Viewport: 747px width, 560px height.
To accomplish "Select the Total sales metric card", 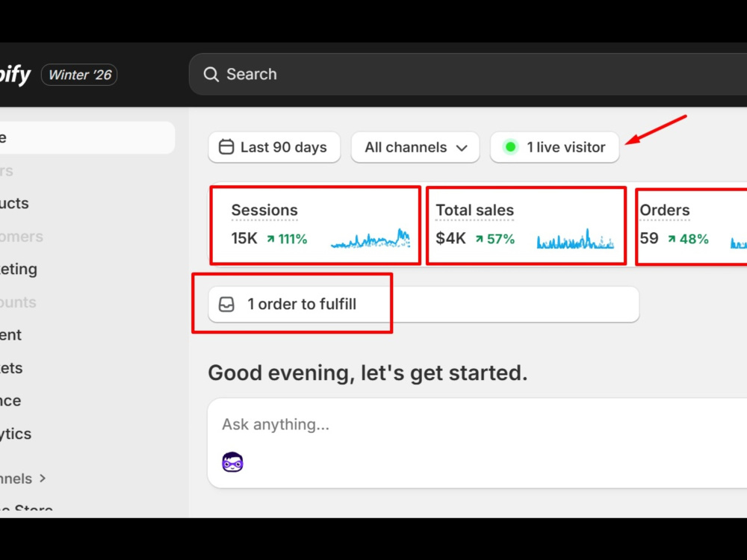I will click(526, 225).
